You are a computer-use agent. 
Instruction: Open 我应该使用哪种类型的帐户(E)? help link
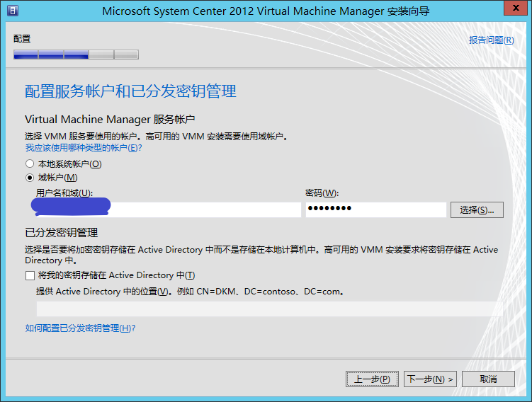point(84,148)
